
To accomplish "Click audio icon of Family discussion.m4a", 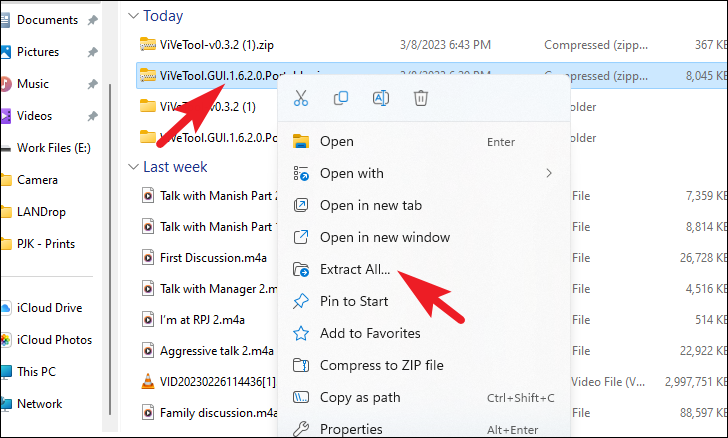I will [148, 412].
